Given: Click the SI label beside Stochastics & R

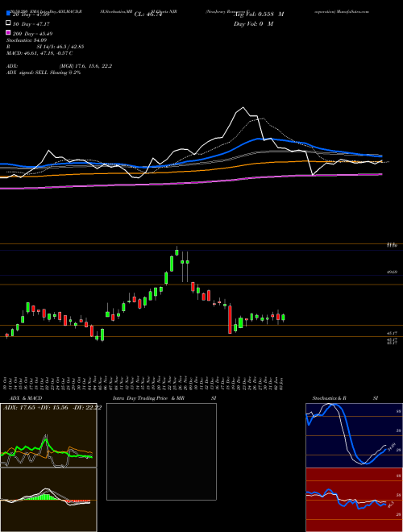Looking at the screenshot, I should [376, 398].
